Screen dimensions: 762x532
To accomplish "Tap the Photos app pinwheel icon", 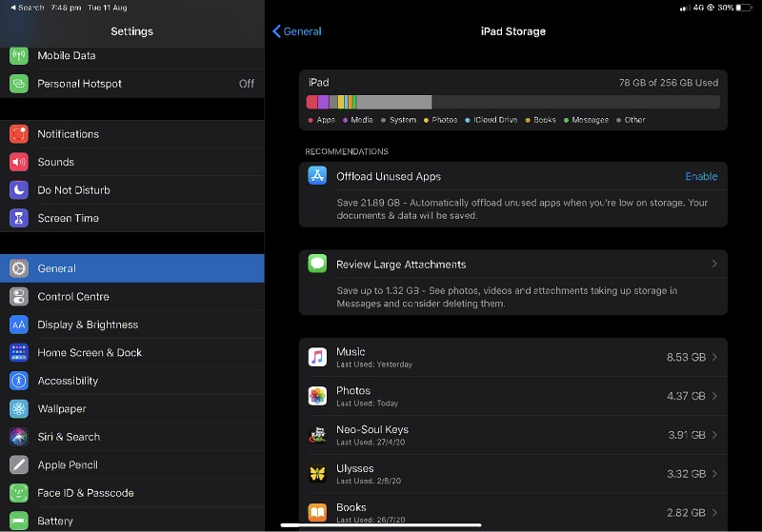I will pyautogui.click(x=317, y=396).
